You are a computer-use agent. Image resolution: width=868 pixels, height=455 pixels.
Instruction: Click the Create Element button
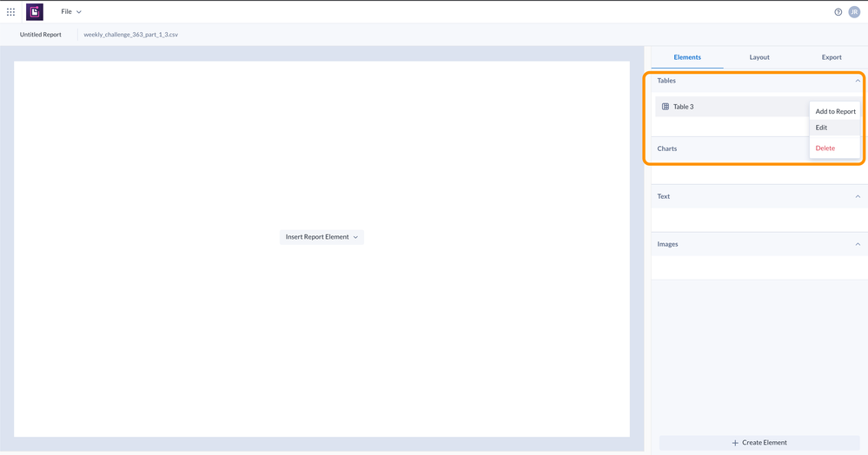click(759, 443)
